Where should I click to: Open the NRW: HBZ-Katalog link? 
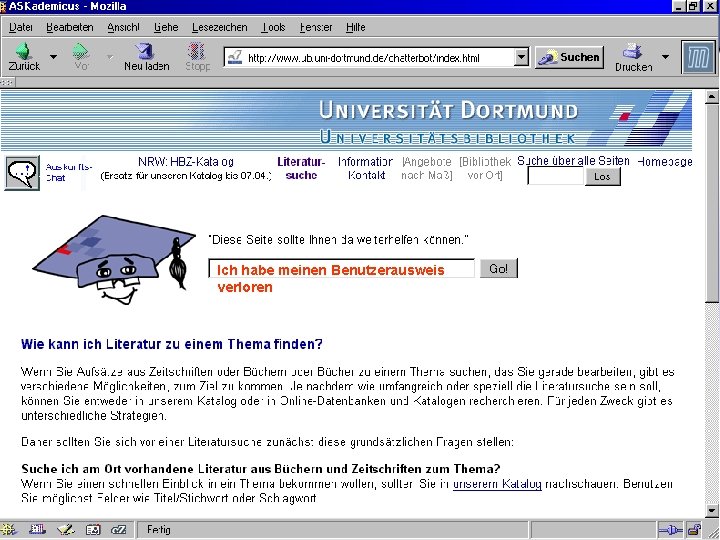pyautogui.click(x=186, y=162)
